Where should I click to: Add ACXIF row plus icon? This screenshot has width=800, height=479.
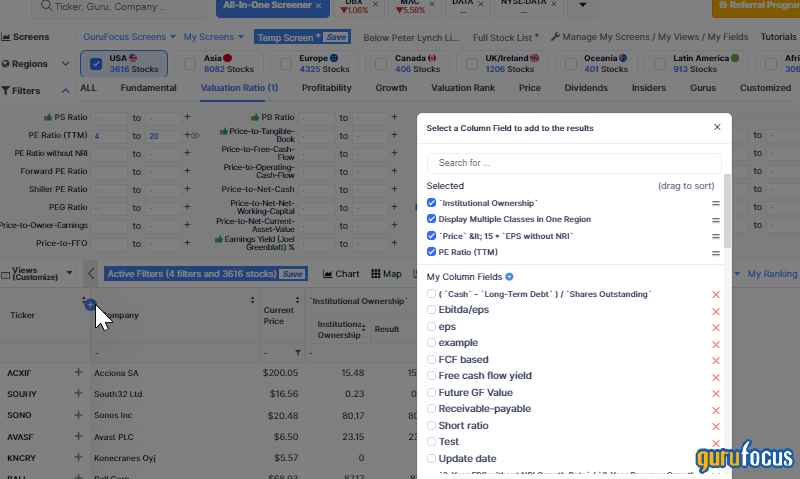coord(78,372)
